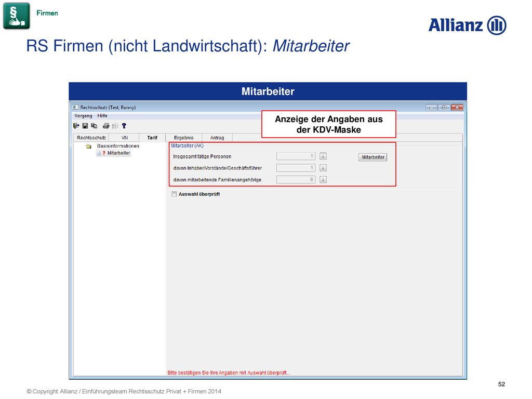Screen dimensions: 532x399
Task: Select Basisinformationen tree node
Action: click(x=118, y=146)
